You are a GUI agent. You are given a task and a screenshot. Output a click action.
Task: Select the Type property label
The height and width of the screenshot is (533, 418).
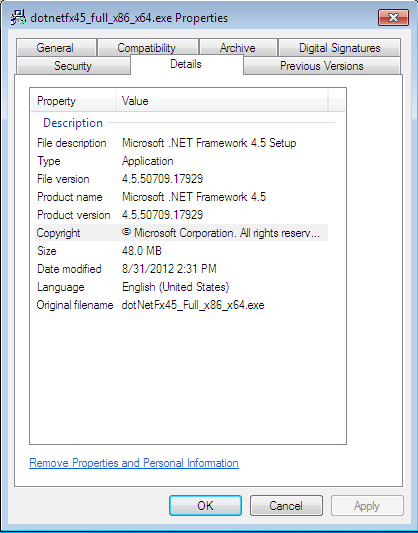49,161
